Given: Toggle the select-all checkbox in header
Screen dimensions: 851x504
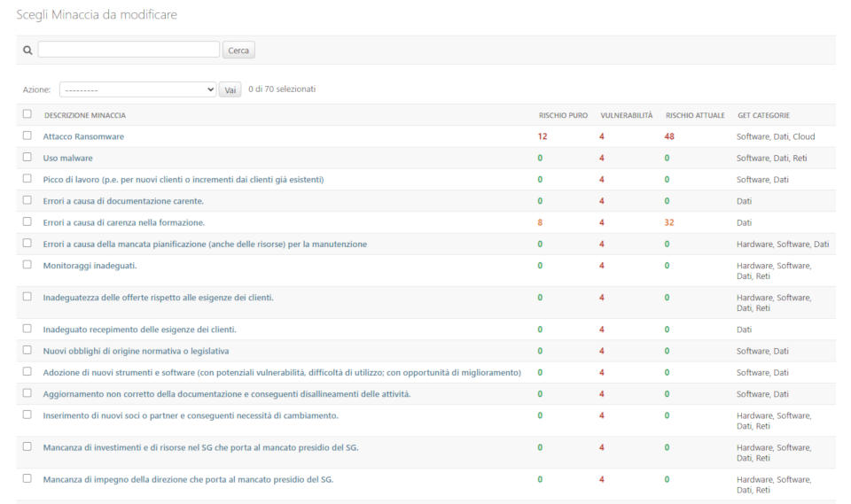Looking at the screenshot, I should (x=27, y=114).
